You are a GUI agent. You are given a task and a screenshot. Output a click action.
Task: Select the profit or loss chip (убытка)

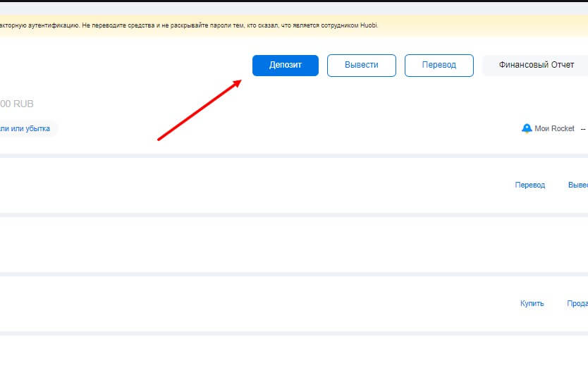click(26, 128)
